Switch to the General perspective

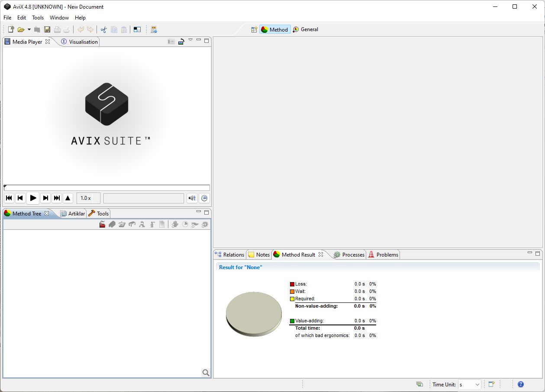tap(306, 29)
